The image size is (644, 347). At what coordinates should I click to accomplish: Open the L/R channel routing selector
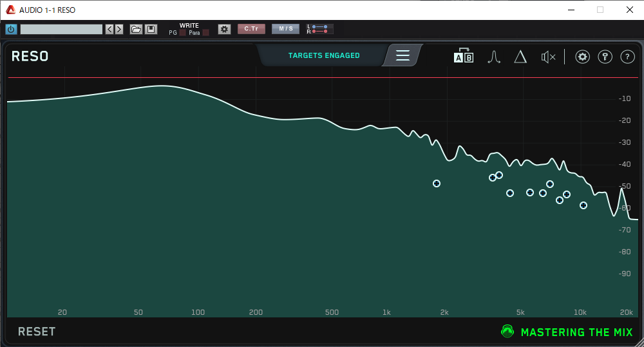320,29
